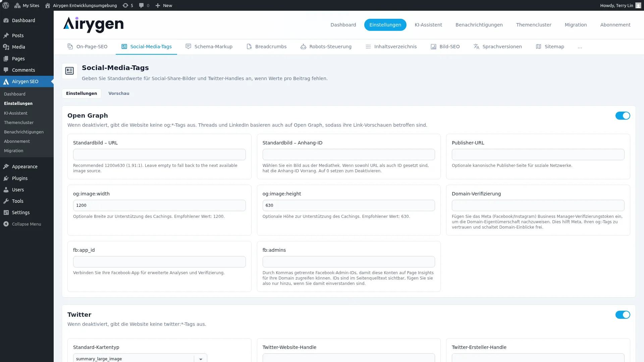Image resolution: width=644 pixels, height=362 pixels.
Task: Click the Airygen logo
Action: click(94, 25)
